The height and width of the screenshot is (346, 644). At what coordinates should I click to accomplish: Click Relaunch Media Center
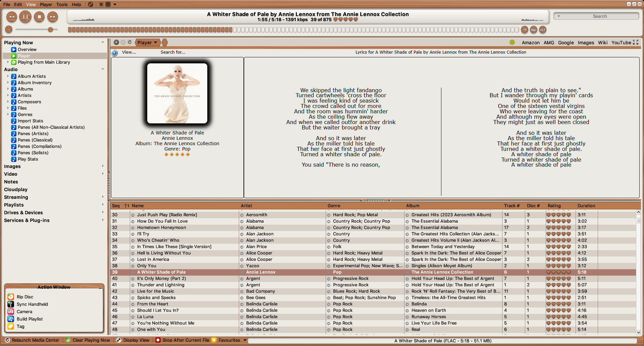coord(32,340)
